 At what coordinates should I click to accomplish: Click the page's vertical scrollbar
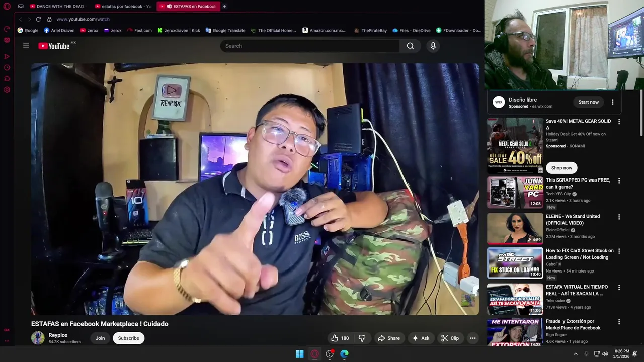[641, 113]
